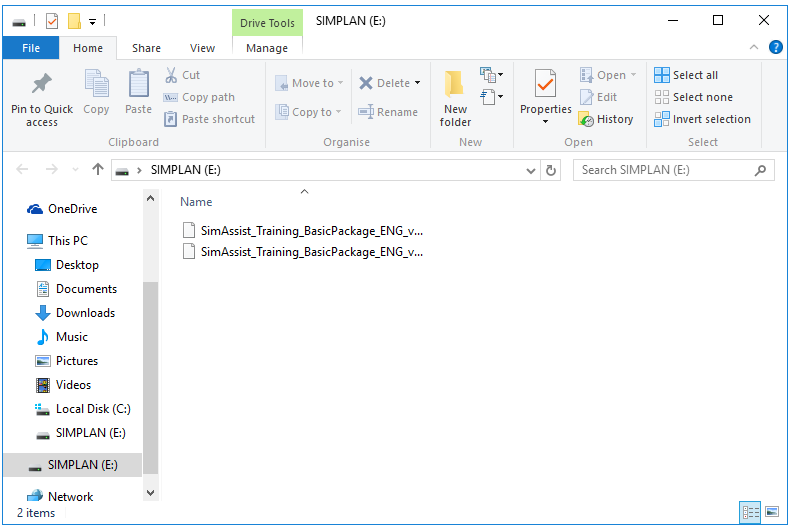Select Local Disk (C:) in sidebar
793x527 pixels.
point(92,409)
